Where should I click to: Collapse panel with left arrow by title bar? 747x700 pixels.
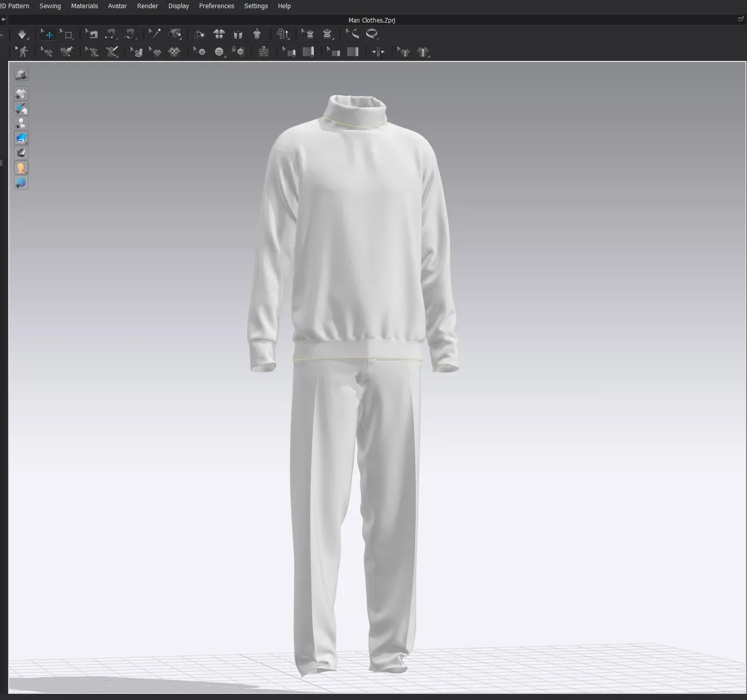click(x=3, y=20)
